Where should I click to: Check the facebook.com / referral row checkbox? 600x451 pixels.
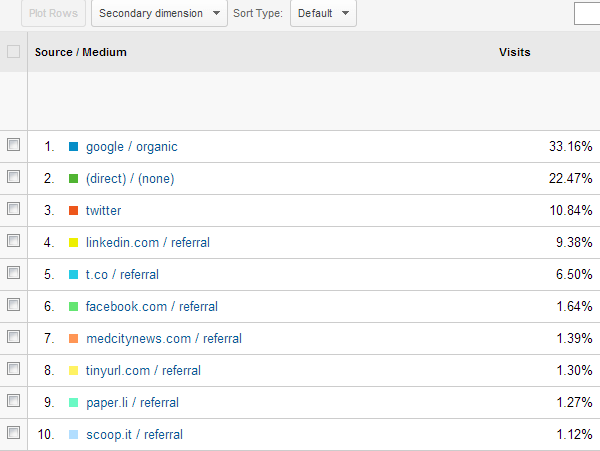[x=13, y=304]
